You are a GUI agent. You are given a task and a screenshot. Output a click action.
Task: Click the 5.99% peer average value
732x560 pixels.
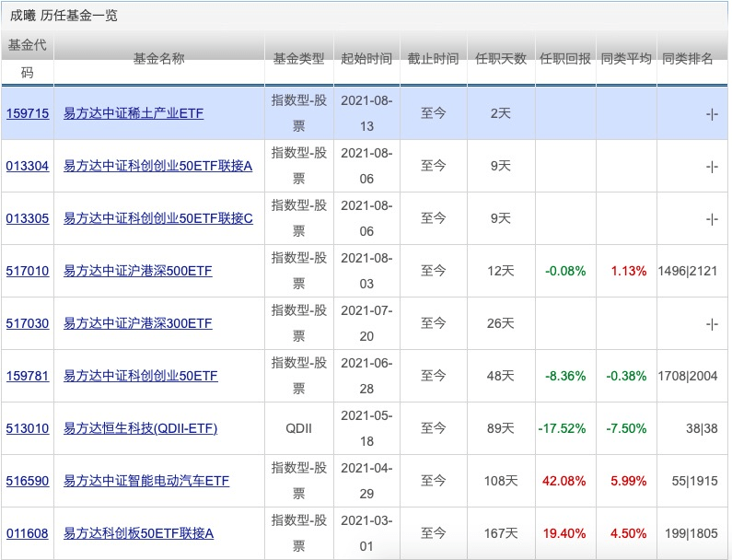(x=629, y=481)
